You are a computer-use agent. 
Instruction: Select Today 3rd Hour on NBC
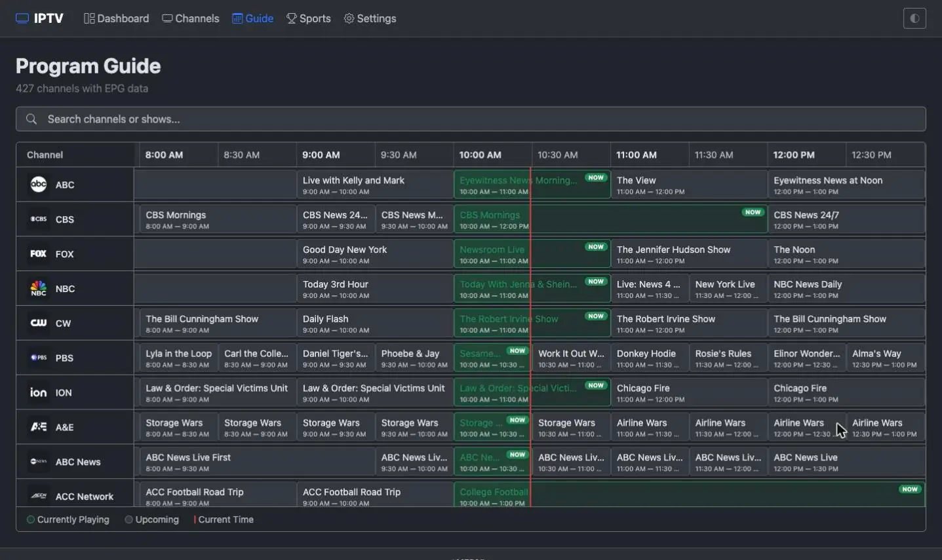click(x=375, y=288)
